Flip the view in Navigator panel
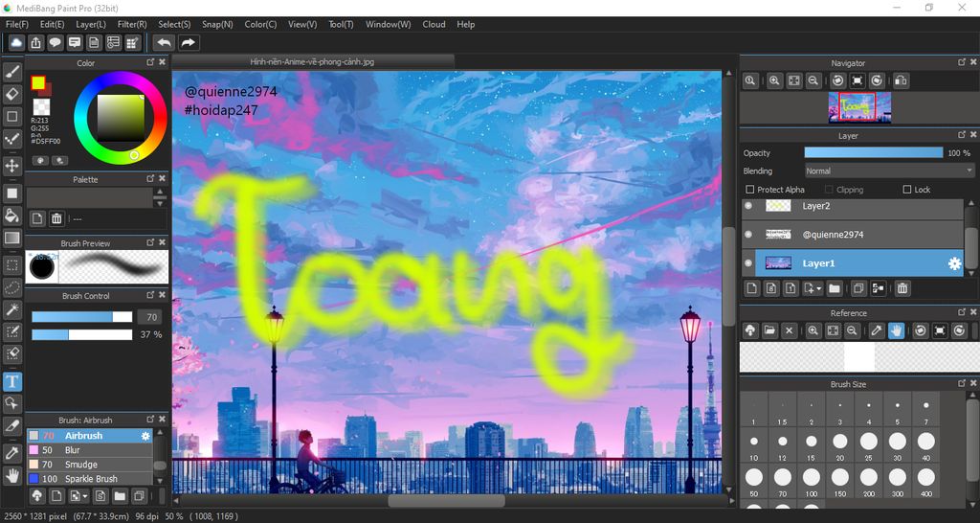980x523 pixels. 901,80
